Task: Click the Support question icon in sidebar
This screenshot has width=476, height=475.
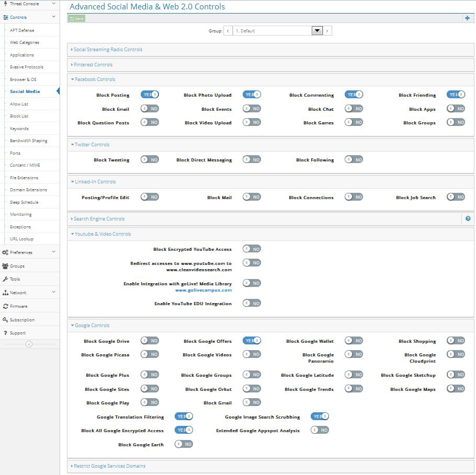Action: [x=5, y=333]
